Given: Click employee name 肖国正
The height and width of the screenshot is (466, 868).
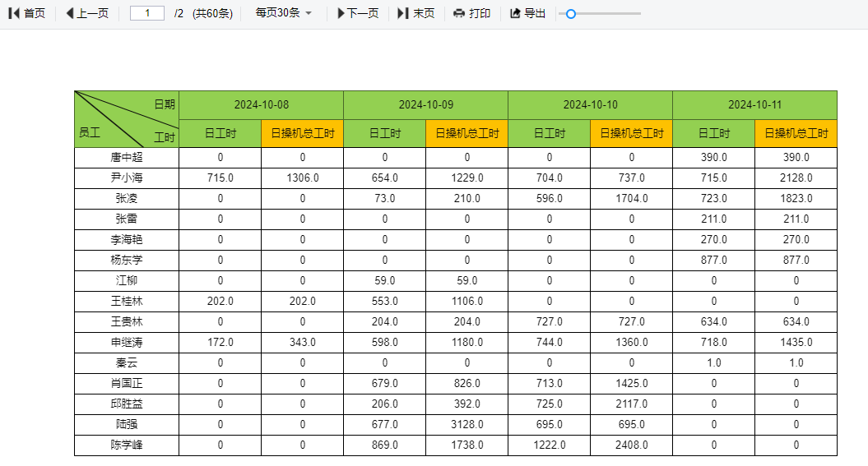Looking at the screenshot, I should pos(127,383).
